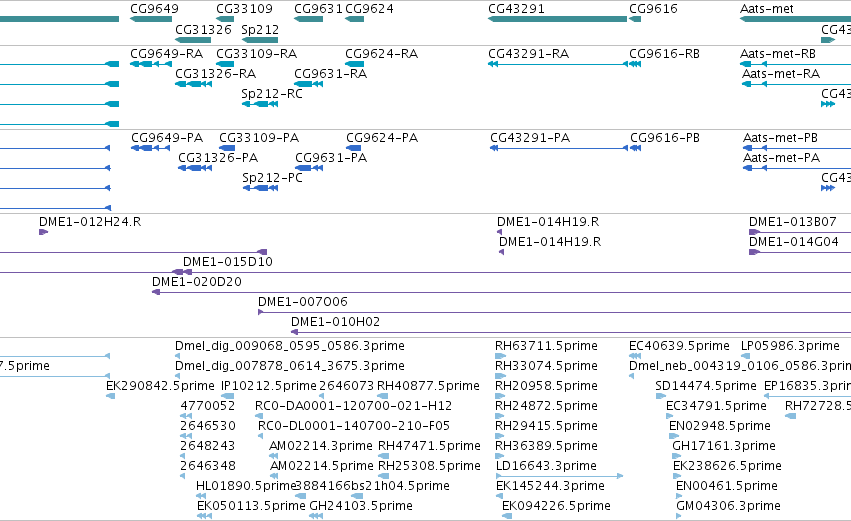Select the CG31326 gene label
Viewport: 851px width, 521px height.
(x=204, y=29)
